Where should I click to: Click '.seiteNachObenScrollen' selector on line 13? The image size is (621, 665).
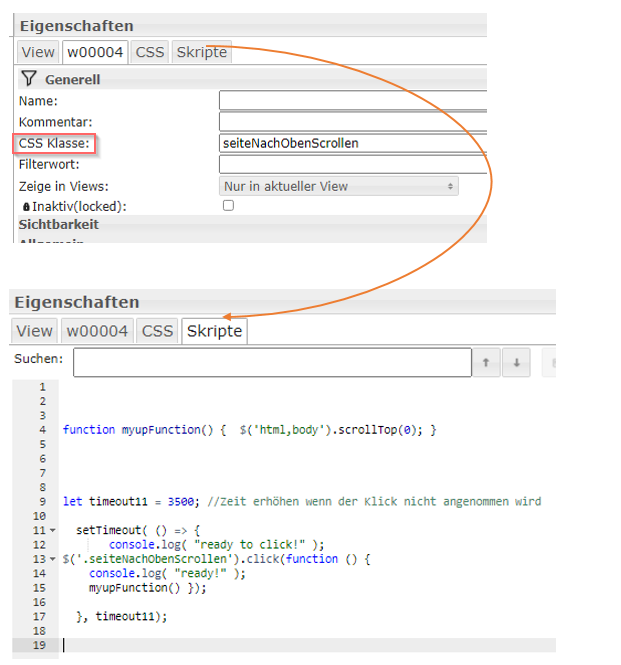[158, 559]
